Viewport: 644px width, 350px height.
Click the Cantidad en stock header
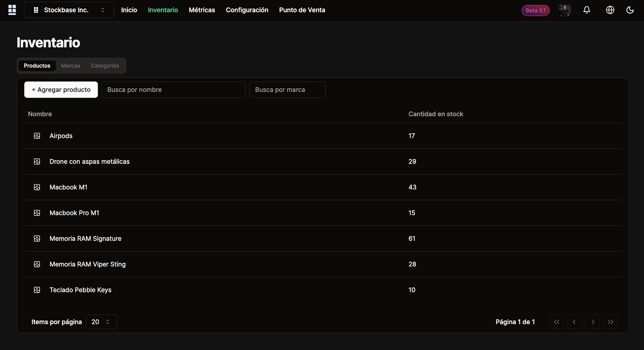pos(436,114)
